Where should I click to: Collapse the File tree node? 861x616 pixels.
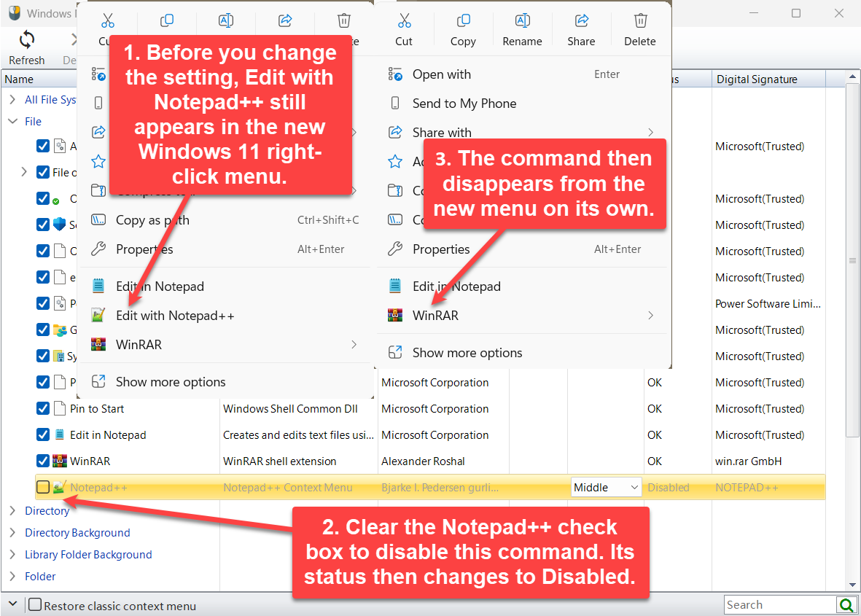tap(12, 121)
